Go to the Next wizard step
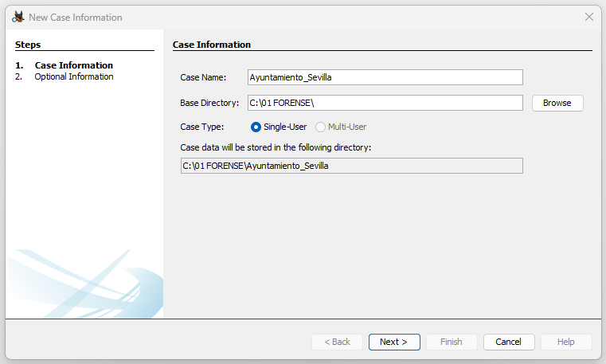 (x=394, y=342)
